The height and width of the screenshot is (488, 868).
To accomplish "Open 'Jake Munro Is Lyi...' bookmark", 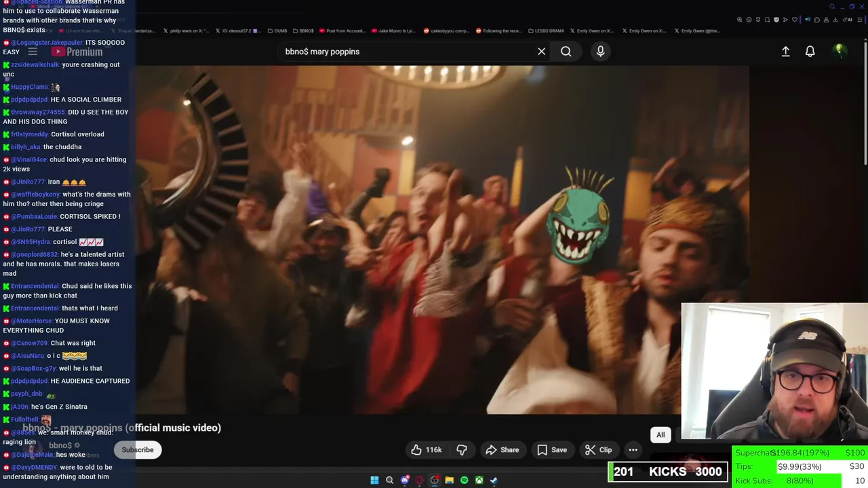I will pyautogui.click(x=393, y=30).
